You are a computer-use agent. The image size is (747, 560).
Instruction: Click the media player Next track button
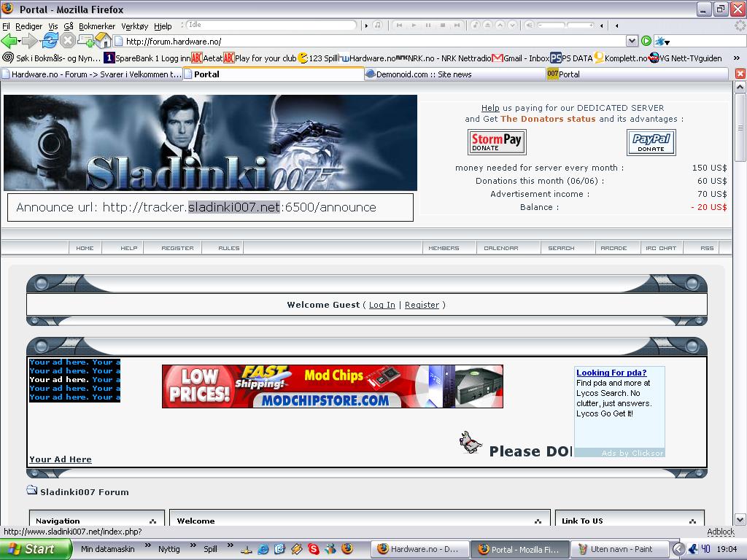(457, 26)
